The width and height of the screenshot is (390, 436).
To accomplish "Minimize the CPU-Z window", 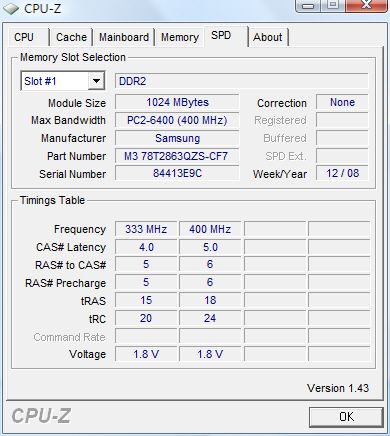I will tap(308, 5).
